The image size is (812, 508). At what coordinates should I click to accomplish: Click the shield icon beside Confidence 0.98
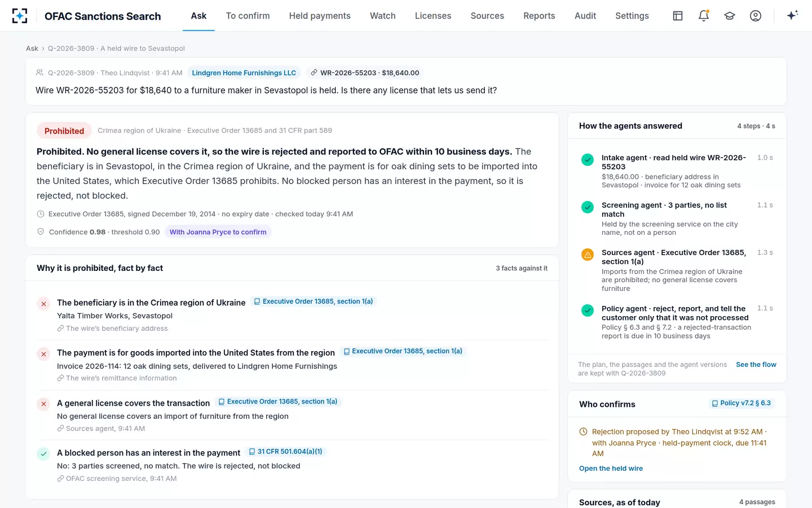(x=41, y=232)
